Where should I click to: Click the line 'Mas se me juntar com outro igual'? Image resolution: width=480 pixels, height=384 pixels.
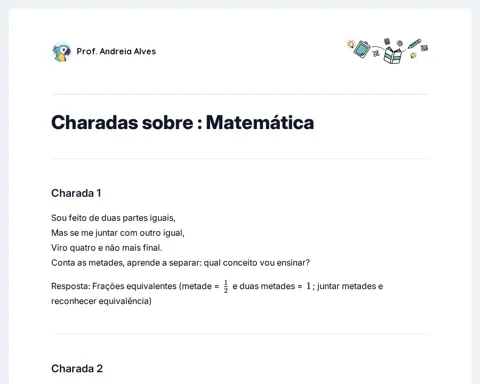coord(118,233)
